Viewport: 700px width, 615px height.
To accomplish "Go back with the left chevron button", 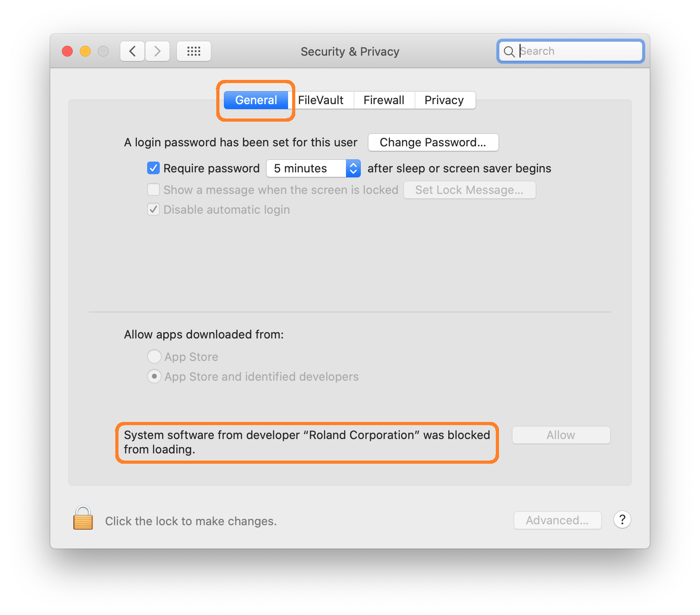I will (x=132, y=51).
